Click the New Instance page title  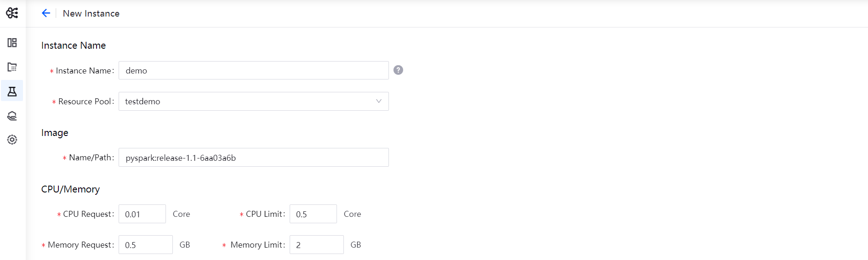tap(91, 13)
